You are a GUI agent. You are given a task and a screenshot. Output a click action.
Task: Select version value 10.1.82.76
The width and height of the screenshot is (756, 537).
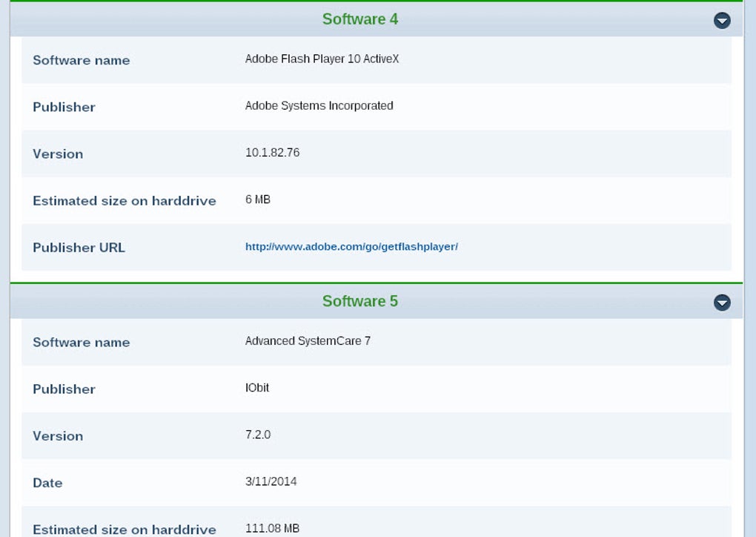pyautogui.click(x=273, y=153)
